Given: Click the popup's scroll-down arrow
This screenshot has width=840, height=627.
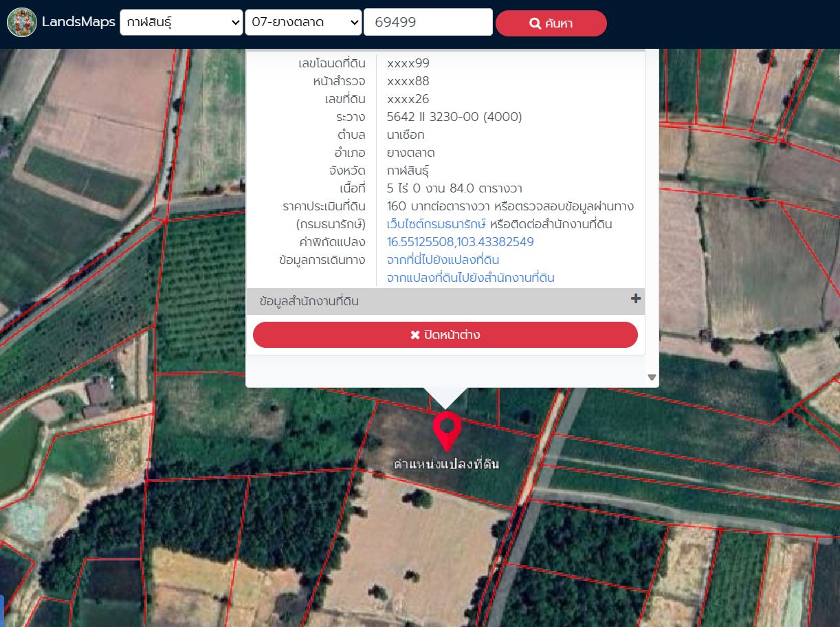Looking at the screenshot, I should 652,377.
